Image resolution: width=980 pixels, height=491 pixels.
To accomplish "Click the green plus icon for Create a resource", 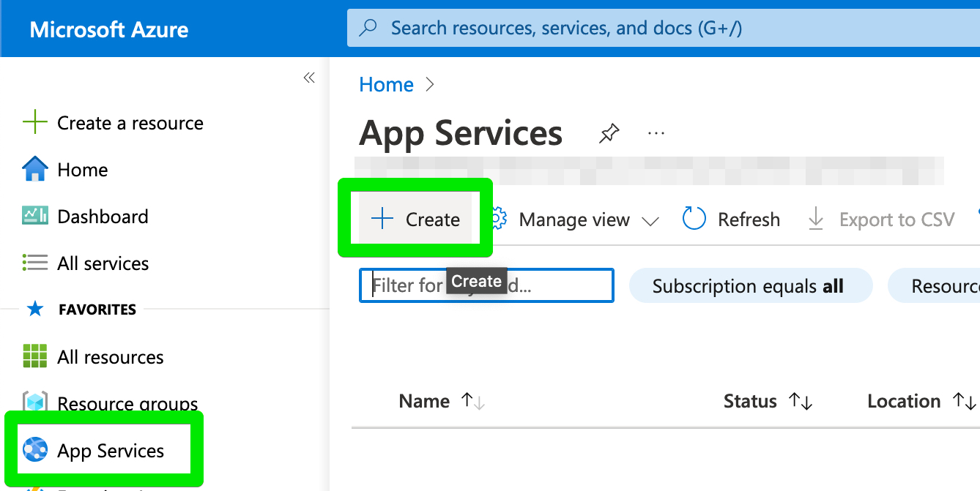I will pos(35,122).
